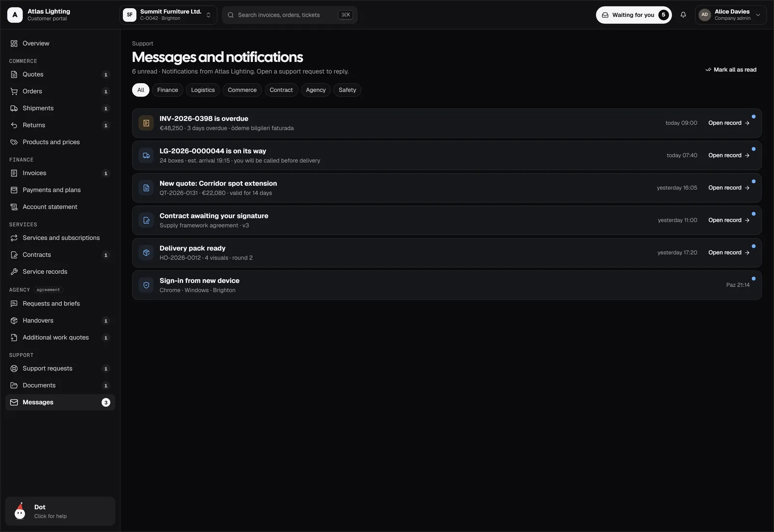Switch to the Logistics filter tab
The image size is (774, 532).
(203, 90)
